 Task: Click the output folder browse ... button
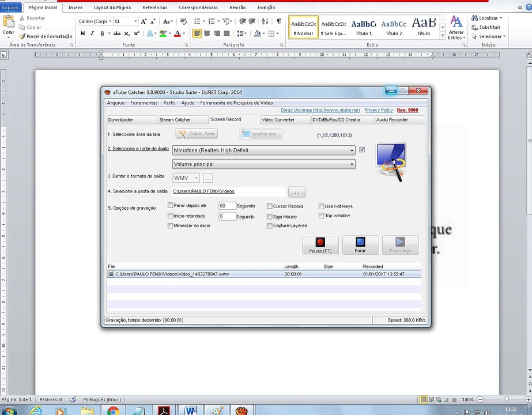click(x=297, y=192)
